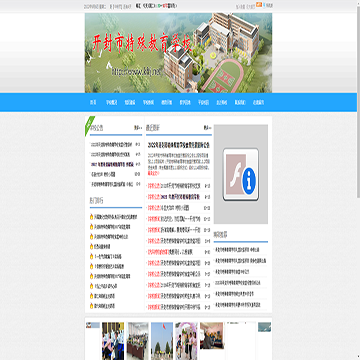360x360 pixels.
Task: Open the 首页 home item in the blue navigation bar
Action: click(x=93, y=103)
